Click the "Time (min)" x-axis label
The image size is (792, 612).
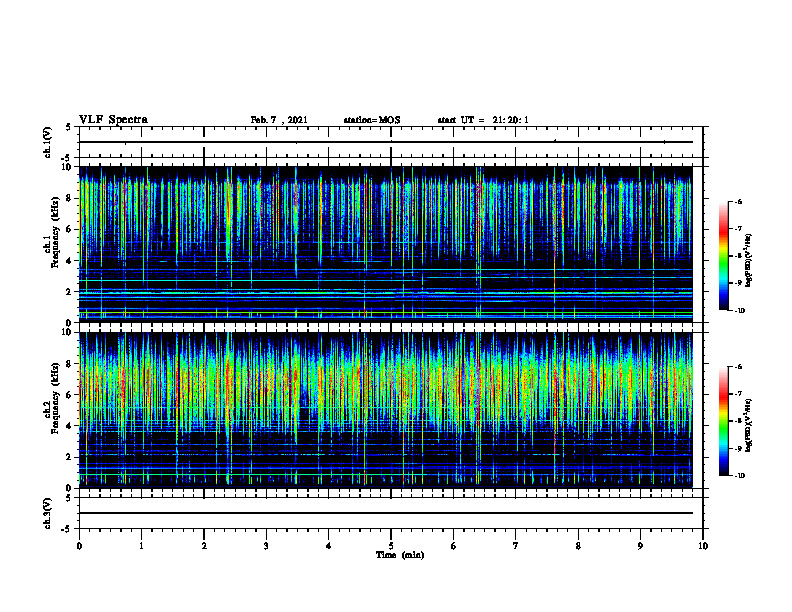pos(400,555)
